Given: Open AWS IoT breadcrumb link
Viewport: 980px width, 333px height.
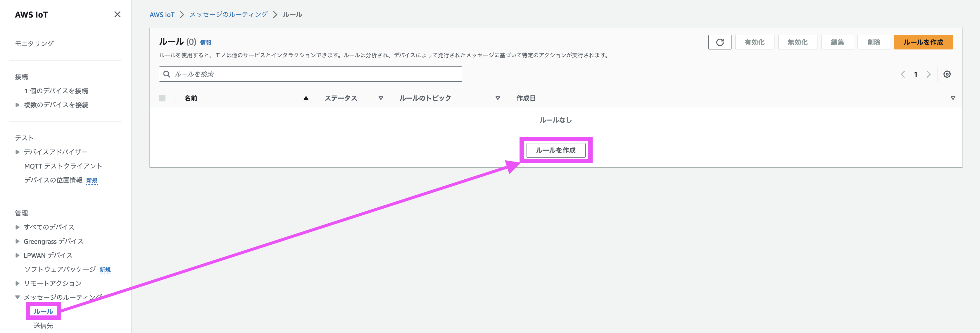Looking at the screenshot, I should coord(162,14).
